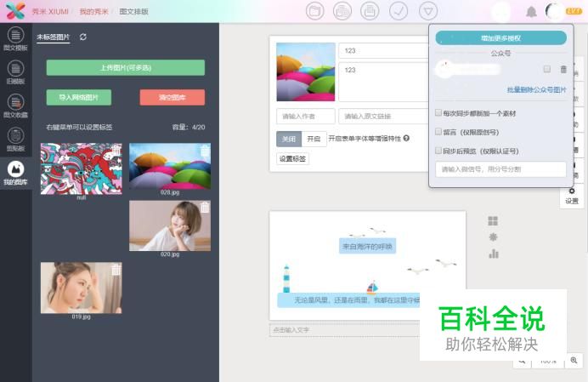Image resolution: width=588 pixels, height=382 pixels.
Task: Click the bar chart icon beside canvas
Action: pos(494,254)
